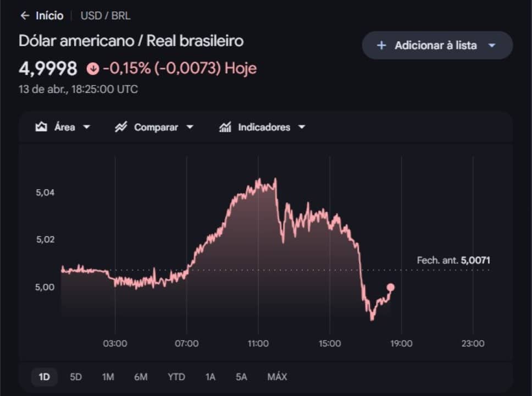Switch to the 5D time range

[76, 377]
